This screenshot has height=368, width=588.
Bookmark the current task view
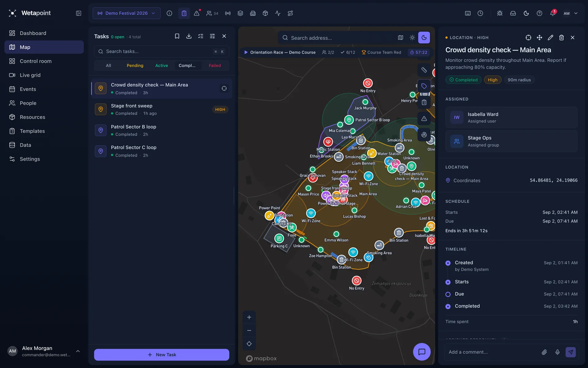[x=177, y=36]
